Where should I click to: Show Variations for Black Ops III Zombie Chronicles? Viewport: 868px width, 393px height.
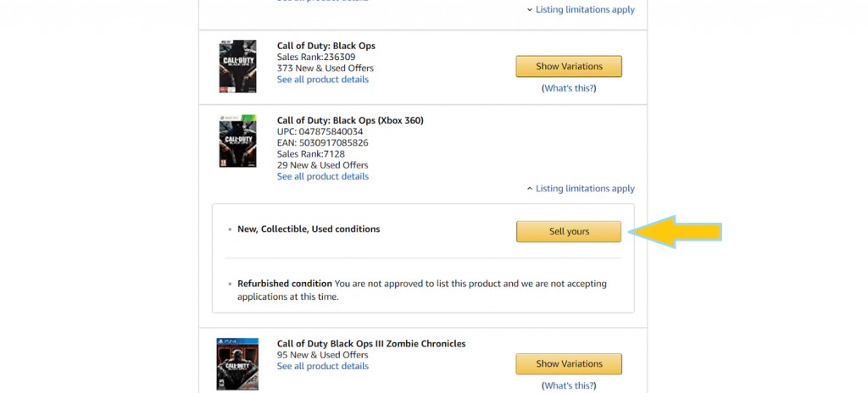pyautogui.click(x=569, y=364)
